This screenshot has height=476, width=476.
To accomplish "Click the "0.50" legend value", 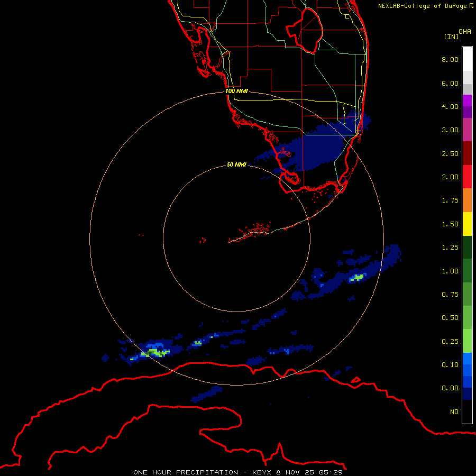I will point(450,318).
